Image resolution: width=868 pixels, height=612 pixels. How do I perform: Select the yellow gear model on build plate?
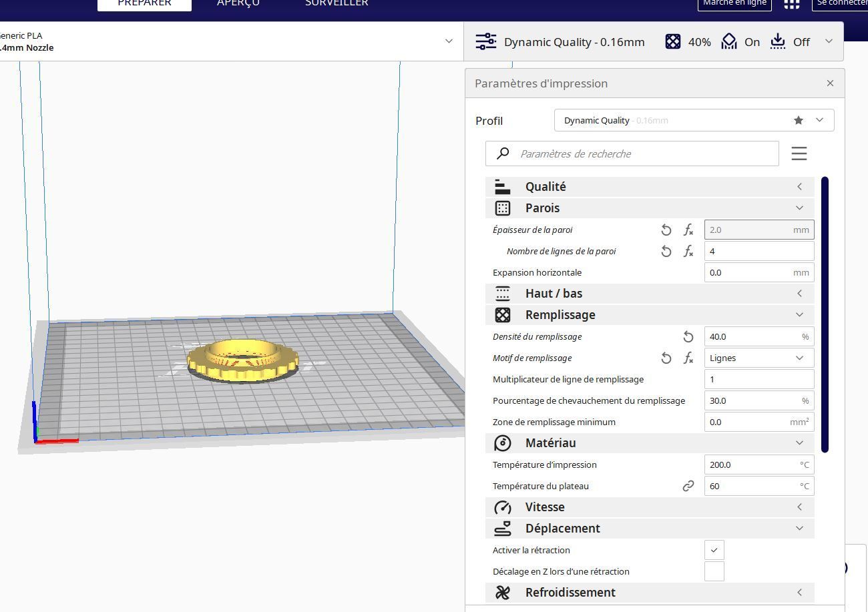coord(242,360)
